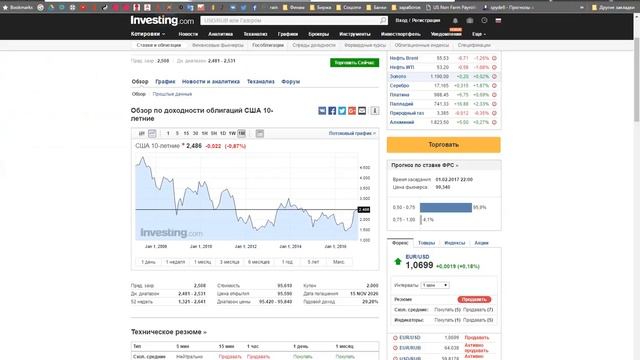Open the intervals dropdown under EUR/USD
Screen dimensions: 640x360
(x=435, y=285)
